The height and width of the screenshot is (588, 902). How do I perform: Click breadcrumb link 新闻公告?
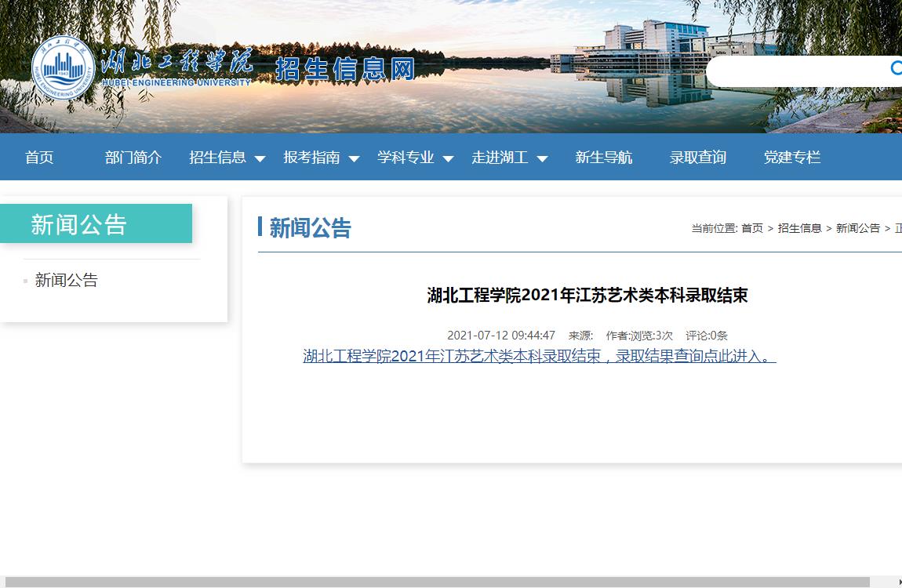coord(858,228)
